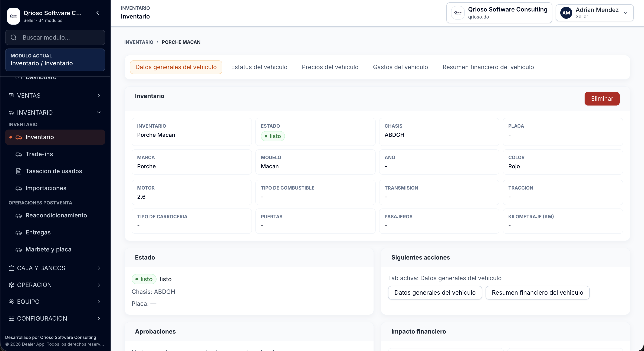644x351 pixels.
Task: Open Resumen financiero del vehiculo tab
Action: [x=488, y=67]
